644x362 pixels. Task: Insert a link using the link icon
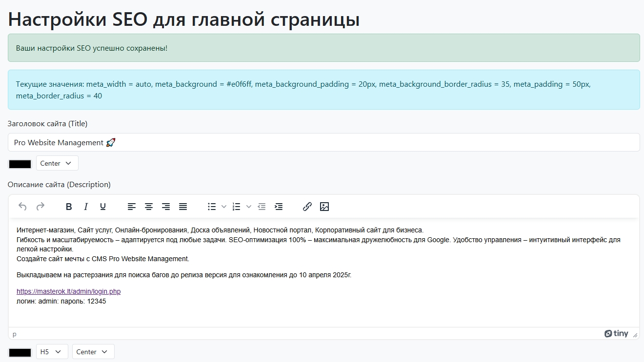307,207
